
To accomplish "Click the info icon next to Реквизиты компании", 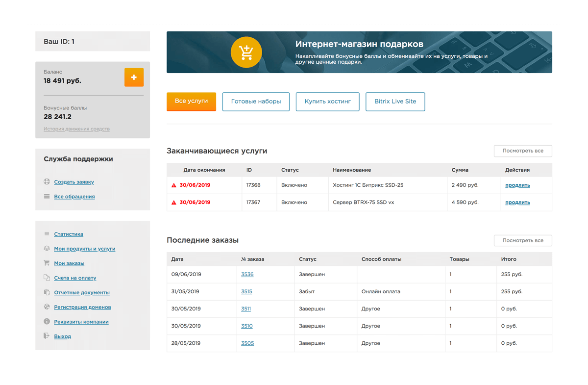I will tap(47, 322).
